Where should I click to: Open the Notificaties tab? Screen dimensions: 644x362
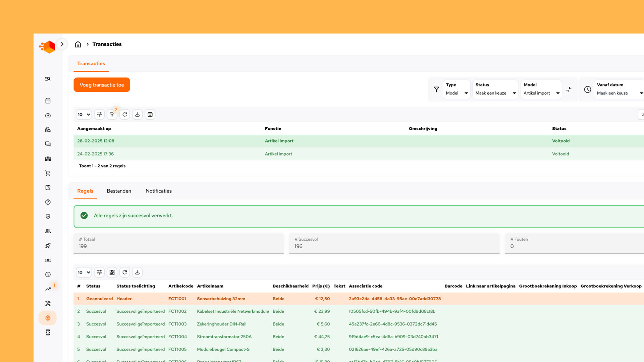point(159,191)
